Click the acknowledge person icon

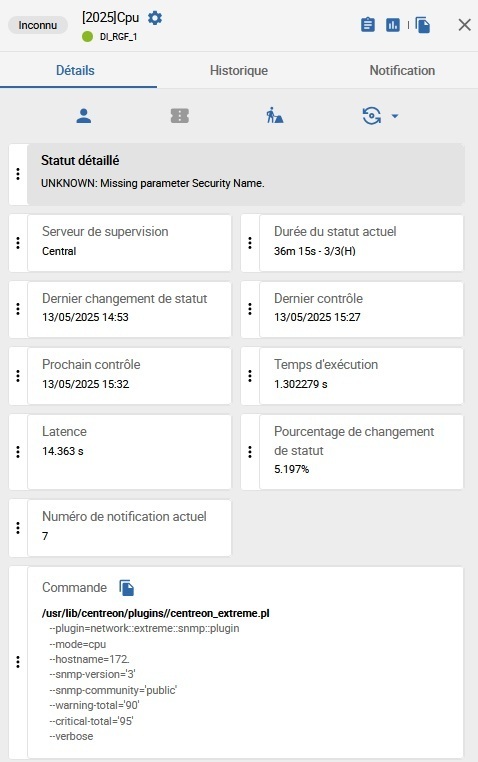click(84, 116)
